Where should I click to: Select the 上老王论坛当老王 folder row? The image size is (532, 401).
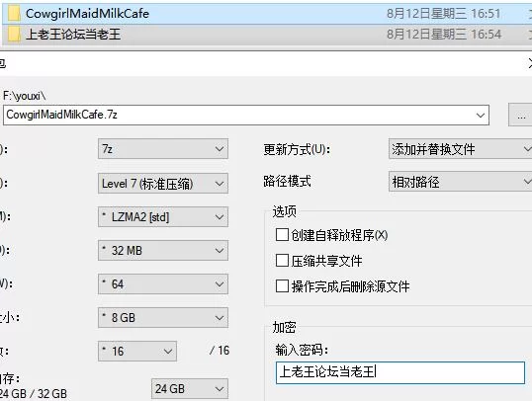click(x=266, y=35)
